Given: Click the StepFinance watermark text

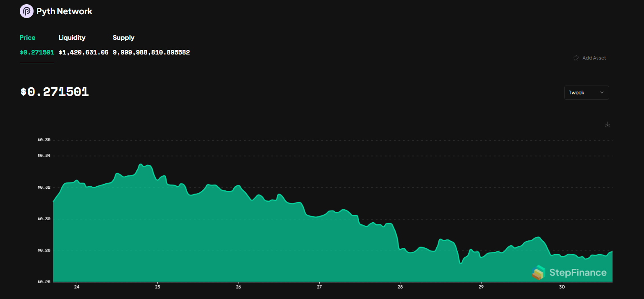Looking at the screenshot, I should click(x=578, y=273).
